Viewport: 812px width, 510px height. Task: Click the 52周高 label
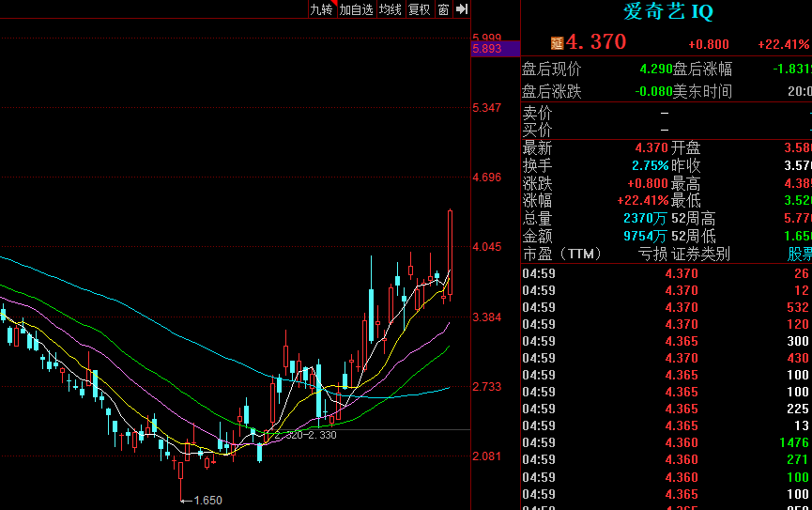point(694,219)
